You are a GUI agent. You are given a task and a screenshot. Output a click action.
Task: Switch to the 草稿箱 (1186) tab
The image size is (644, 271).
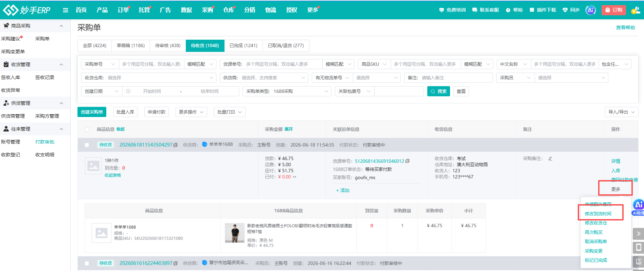coord(131,45)
